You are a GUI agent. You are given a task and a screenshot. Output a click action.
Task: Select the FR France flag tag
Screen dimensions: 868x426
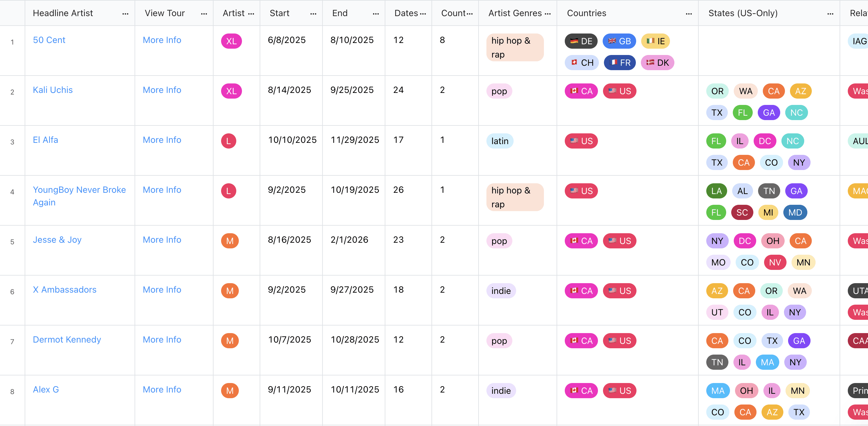click(x=620, y=63)
